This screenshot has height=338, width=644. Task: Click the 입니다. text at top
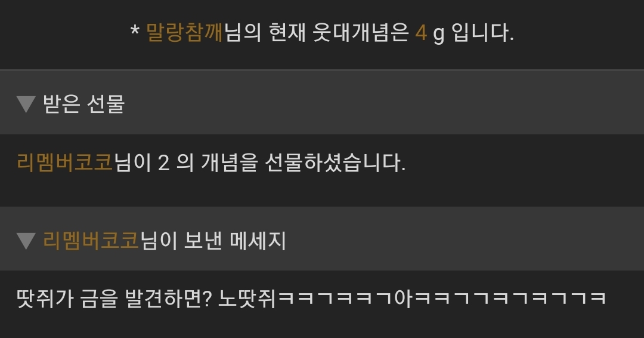[x=482, y=32]
